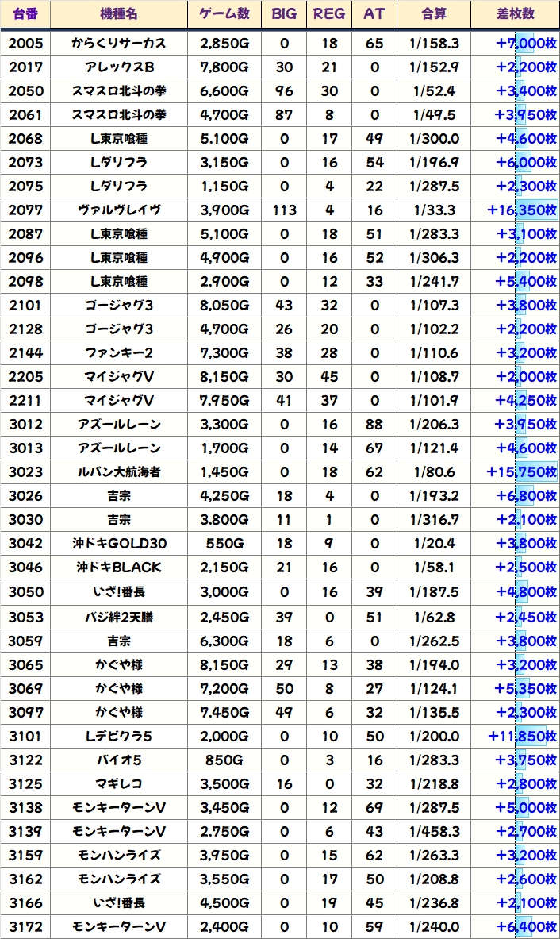560x939 pixels.
Task: Click +4,250枚 difference value
Action: tap(526, 401)
